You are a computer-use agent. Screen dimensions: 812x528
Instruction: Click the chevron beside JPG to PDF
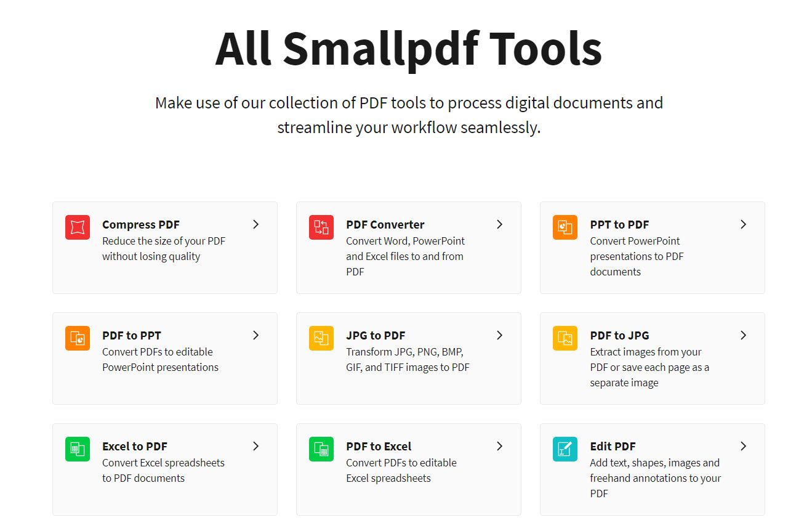(499, 335)
